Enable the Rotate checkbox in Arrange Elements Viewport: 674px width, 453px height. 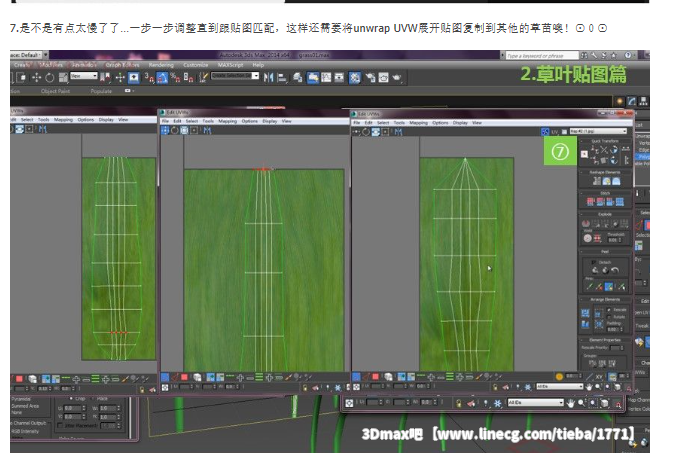point(609,317)
